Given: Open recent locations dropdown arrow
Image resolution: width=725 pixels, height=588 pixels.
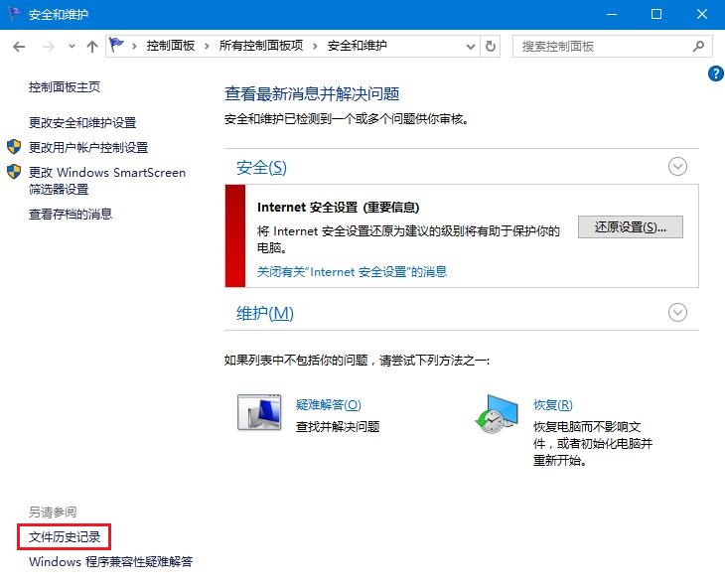Looking at the screenshot, I should pos(72,47).
